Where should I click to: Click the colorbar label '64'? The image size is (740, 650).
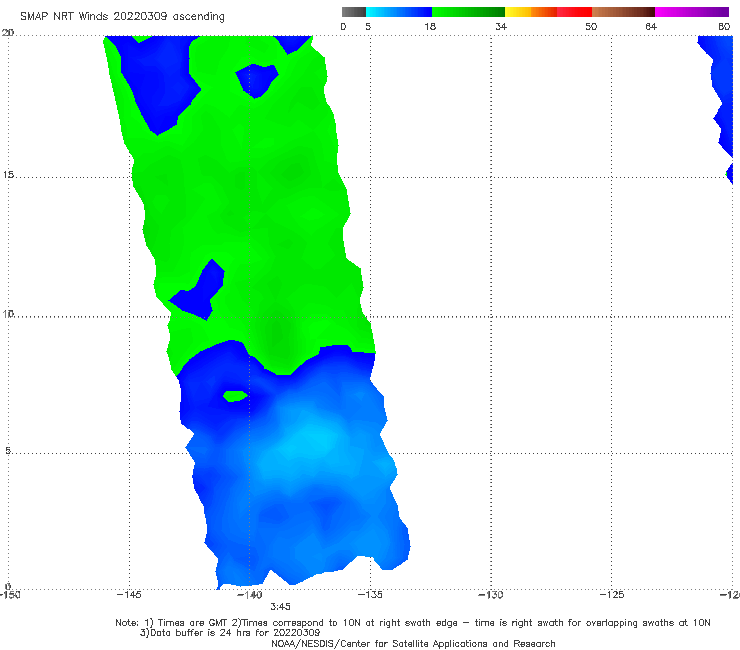(651, 26)
